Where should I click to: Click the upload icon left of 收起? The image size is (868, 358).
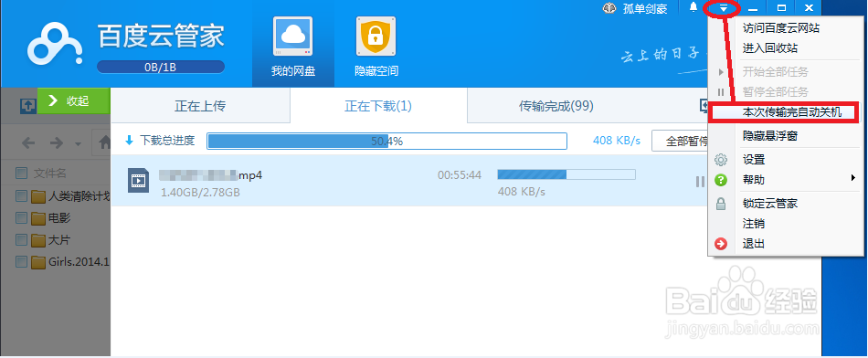click(28, 105)
